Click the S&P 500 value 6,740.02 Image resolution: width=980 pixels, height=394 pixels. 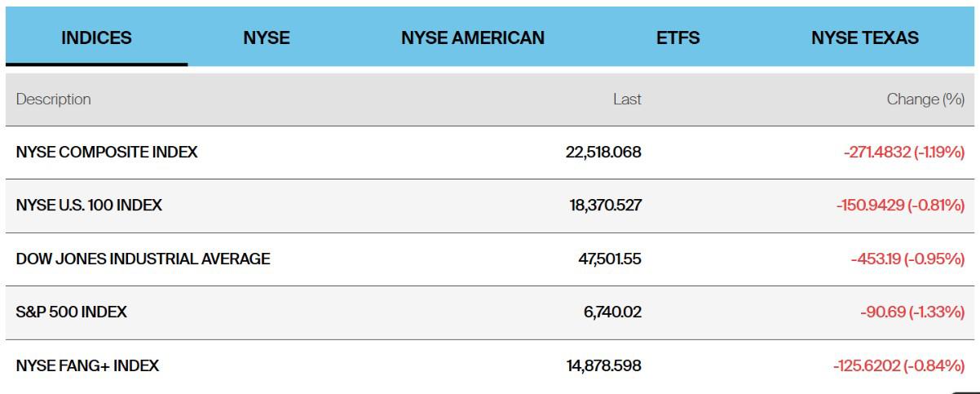(x=611, y=312)
